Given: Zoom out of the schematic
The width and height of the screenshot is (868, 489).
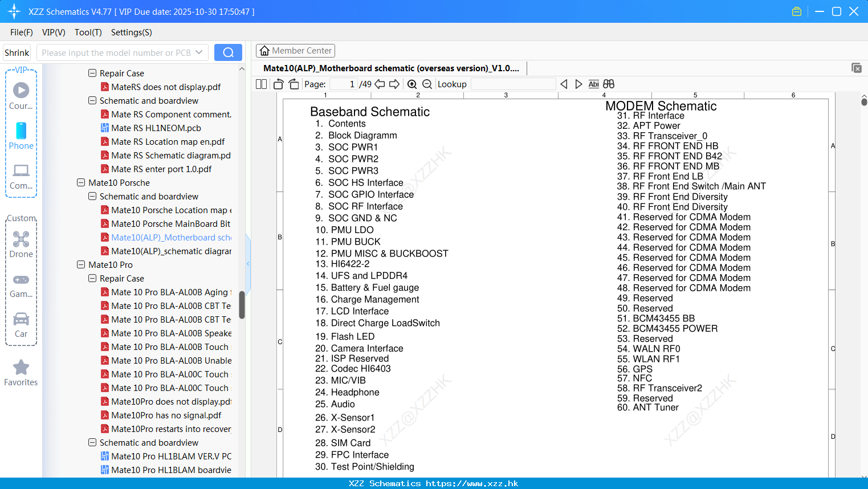Looking at the screenshot, I should (x=427, y=84).
